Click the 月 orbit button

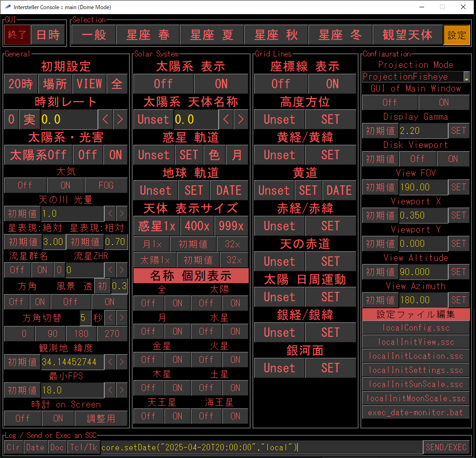pyautogui.click(x=237, y=155)
